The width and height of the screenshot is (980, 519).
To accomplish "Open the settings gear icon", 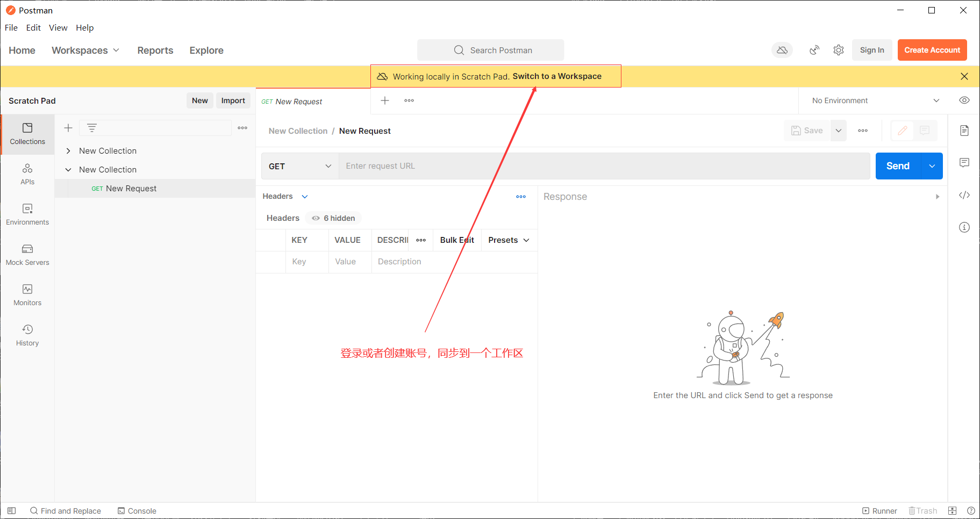I will 839,50.
